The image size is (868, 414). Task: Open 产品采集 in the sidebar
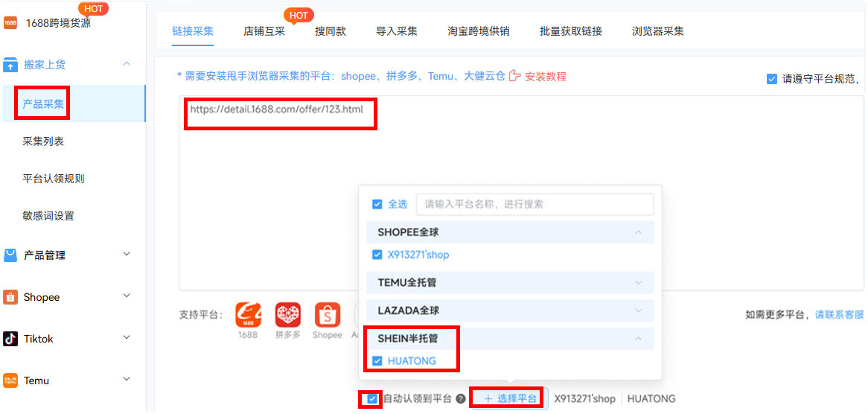73,103
